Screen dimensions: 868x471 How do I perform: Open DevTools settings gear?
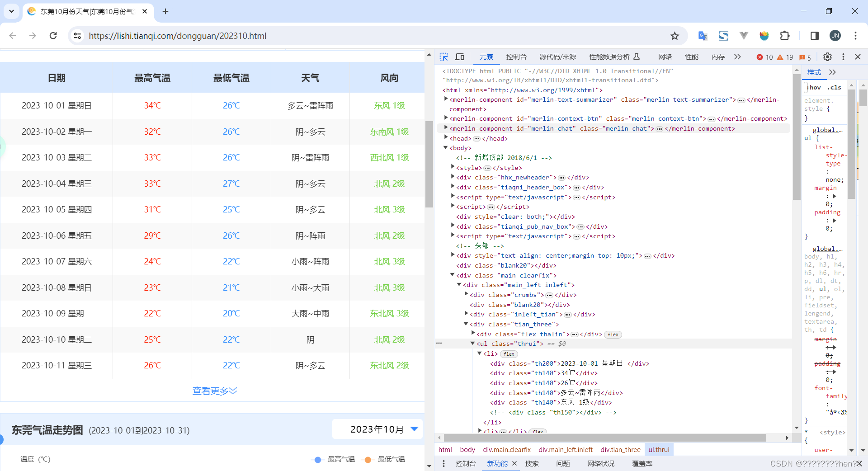click(x=827, y=57)
